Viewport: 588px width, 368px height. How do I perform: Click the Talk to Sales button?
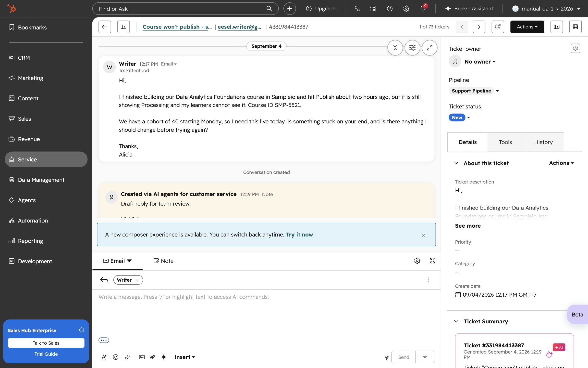pos(46,343)
